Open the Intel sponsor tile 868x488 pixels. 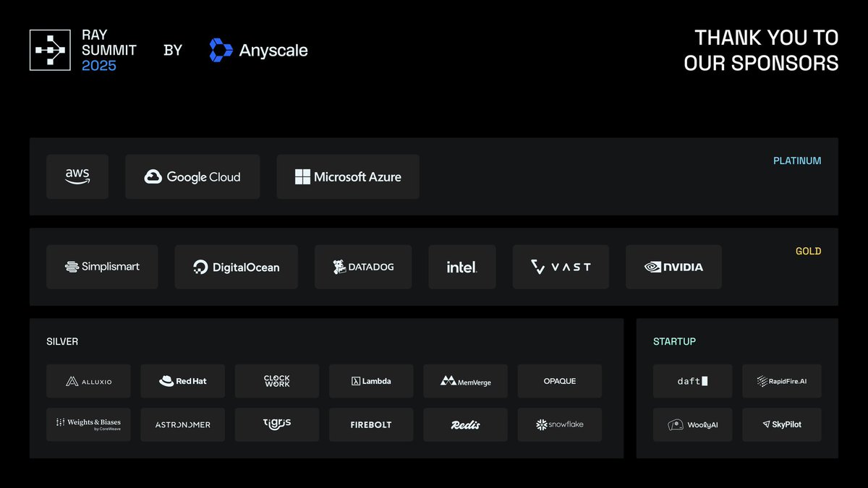coord(462,267)
